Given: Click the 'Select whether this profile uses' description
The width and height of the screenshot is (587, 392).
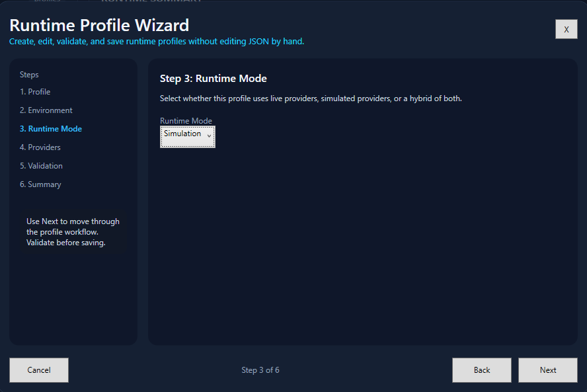Looking at the screenshot, I should (311, 98).
